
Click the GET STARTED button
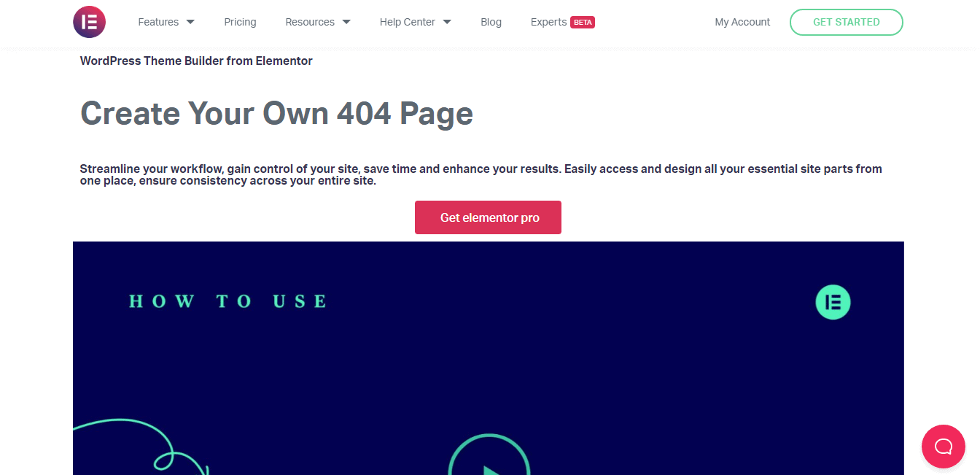pos(846,22)
